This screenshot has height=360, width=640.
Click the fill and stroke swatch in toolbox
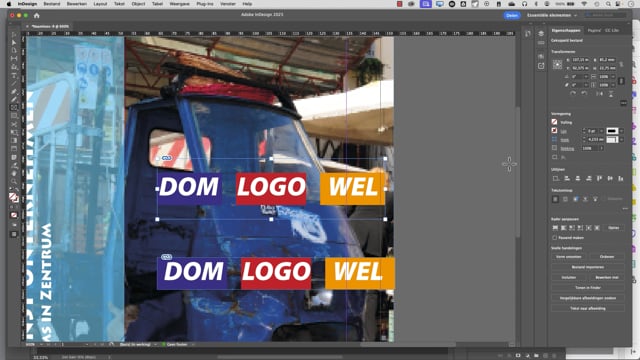click(13, 198)
